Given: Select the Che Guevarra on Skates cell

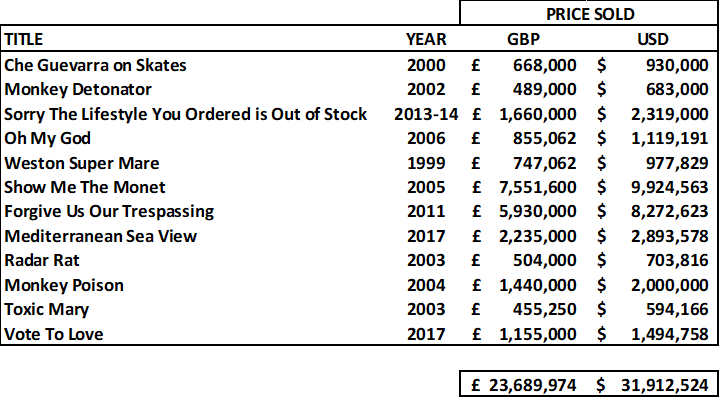Looking at the screenshot, I should [x=95, y=65].
